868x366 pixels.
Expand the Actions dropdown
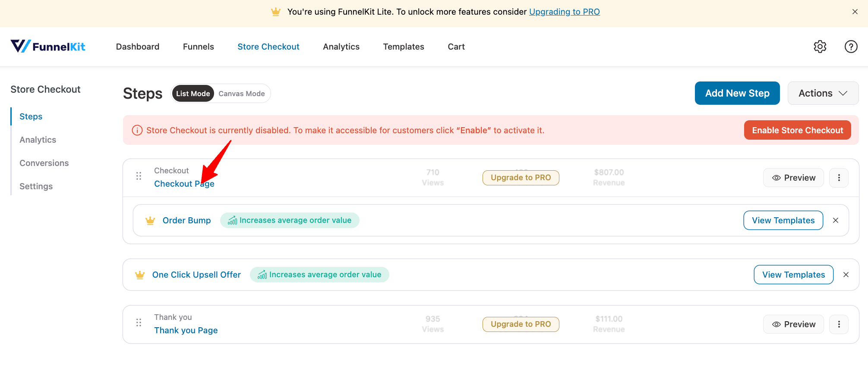click(823, 93)
